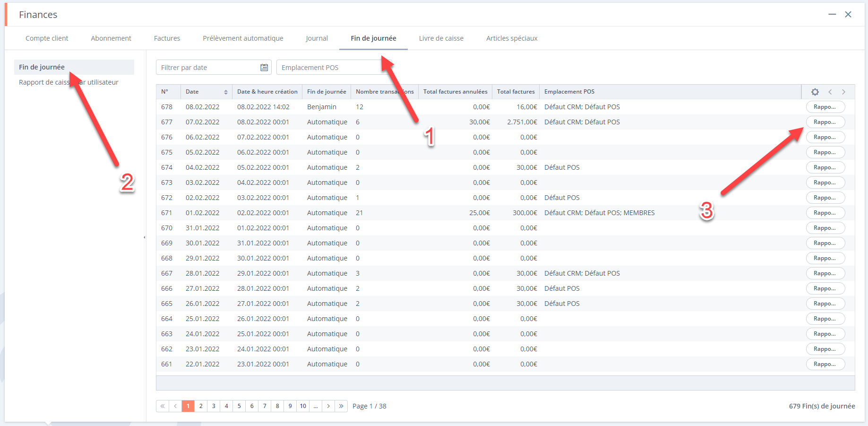Open the calendar date picker icon
Screen dimensions: 868x426
264,68
